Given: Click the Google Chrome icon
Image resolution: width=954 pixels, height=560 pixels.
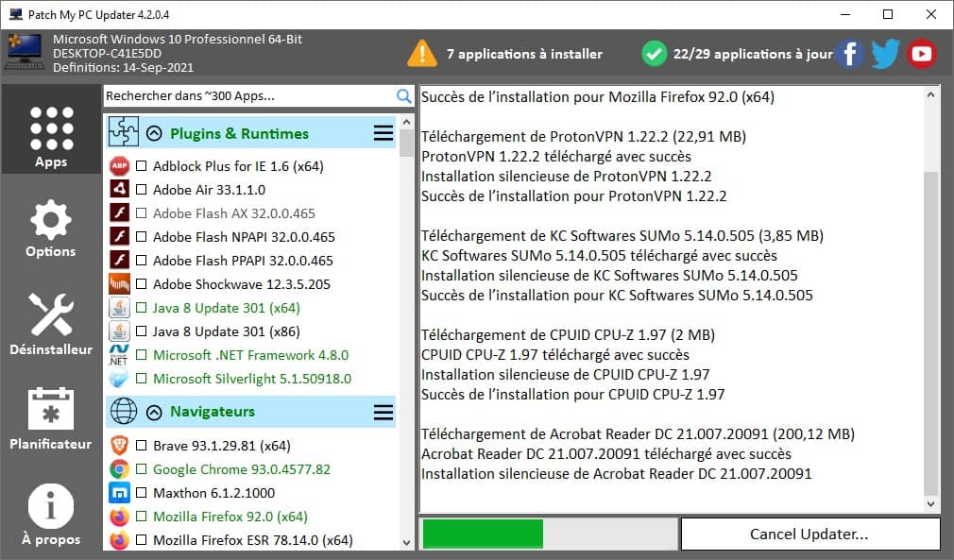Looking at the screenshot, I should point(119,469).
